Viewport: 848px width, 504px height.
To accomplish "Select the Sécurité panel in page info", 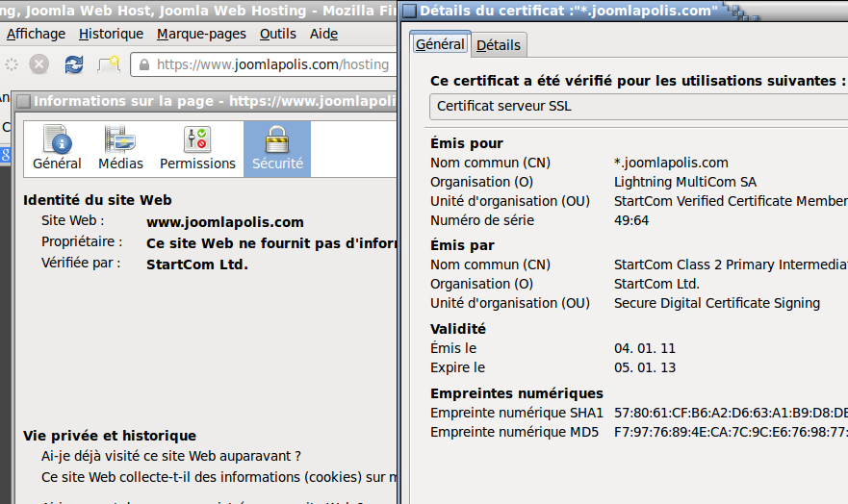I will pyautogui.click(x=277, y=148).
